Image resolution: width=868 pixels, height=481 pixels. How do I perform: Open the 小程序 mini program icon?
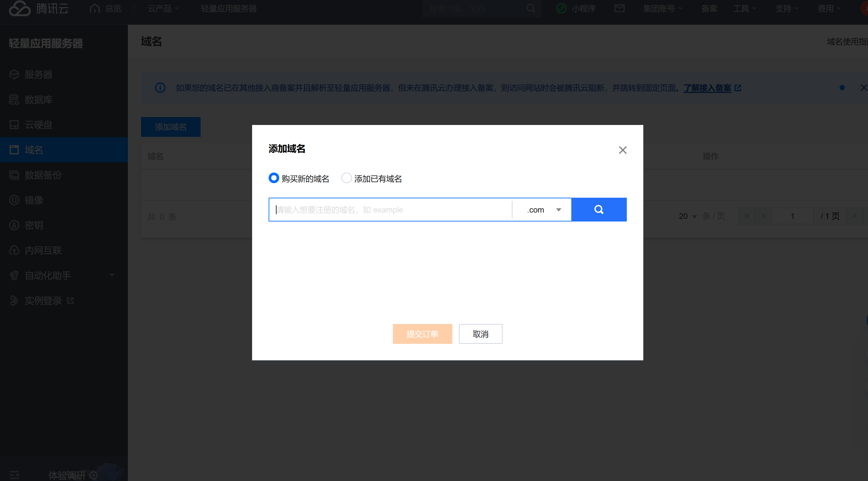561,8
